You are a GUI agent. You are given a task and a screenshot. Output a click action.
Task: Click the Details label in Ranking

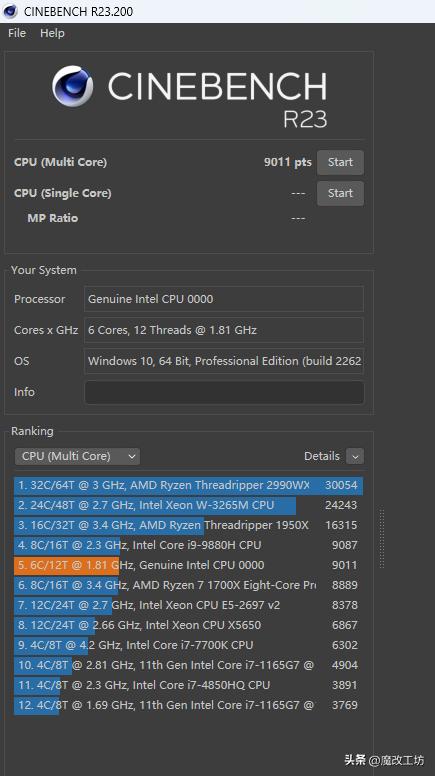pyautogui.click(x=322, y=456)
